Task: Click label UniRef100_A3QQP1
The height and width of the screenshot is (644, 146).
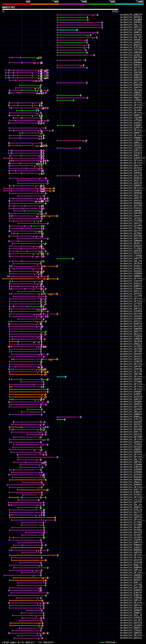Action: tap(131, 125)
